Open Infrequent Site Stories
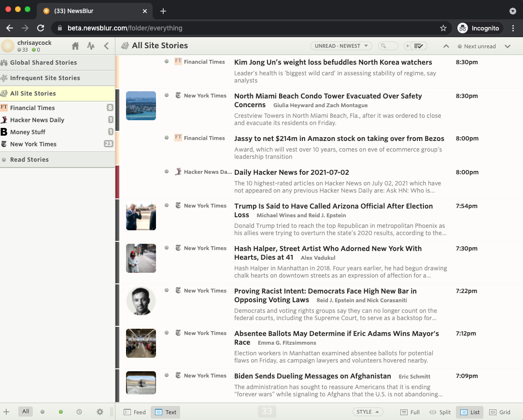 click(x=57, y=78)
